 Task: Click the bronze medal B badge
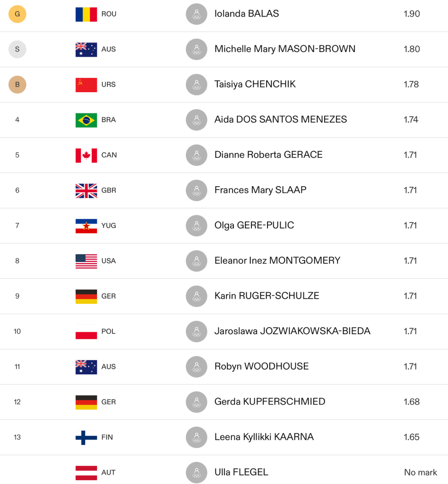click(x=17, y=84)
